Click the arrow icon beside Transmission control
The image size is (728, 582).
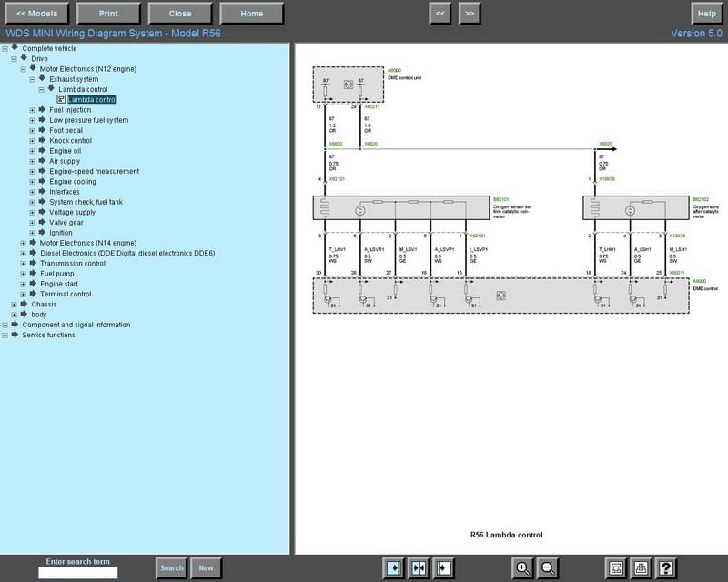pos(33,263)
